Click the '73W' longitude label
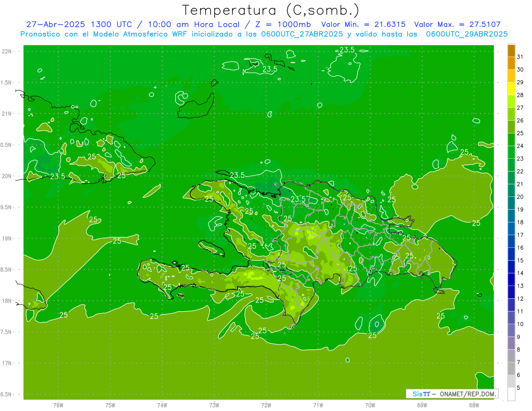The width and height of the screenshot is (532, 411). coord(214,405)
